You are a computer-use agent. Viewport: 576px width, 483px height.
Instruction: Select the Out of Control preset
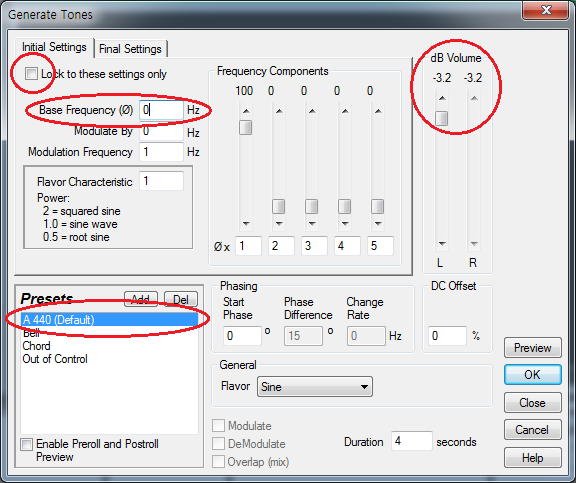pyautogui.click(x=109, y=359)
